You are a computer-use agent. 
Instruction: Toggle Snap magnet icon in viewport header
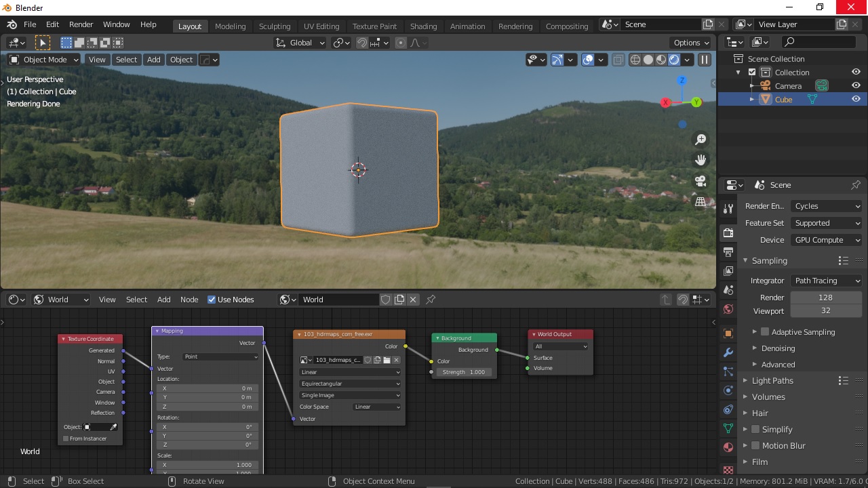(362, 43)
